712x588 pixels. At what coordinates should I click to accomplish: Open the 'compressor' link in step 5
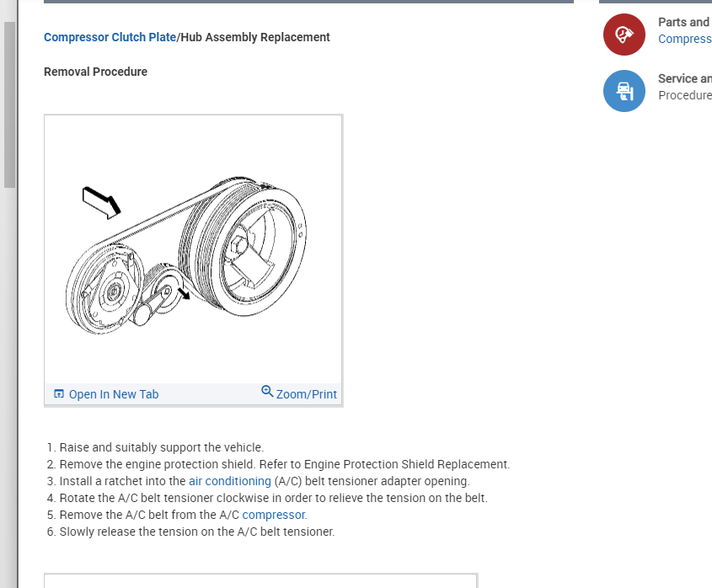click(274, 515)
